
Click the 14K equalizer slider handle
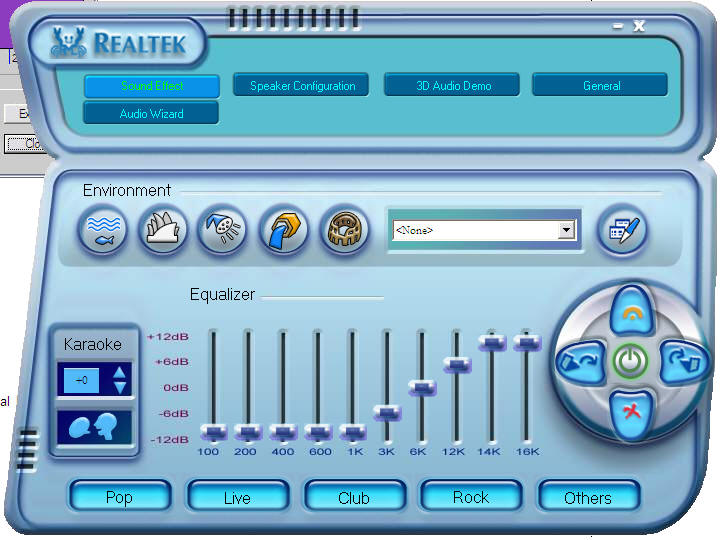click(x=492, y=342)
